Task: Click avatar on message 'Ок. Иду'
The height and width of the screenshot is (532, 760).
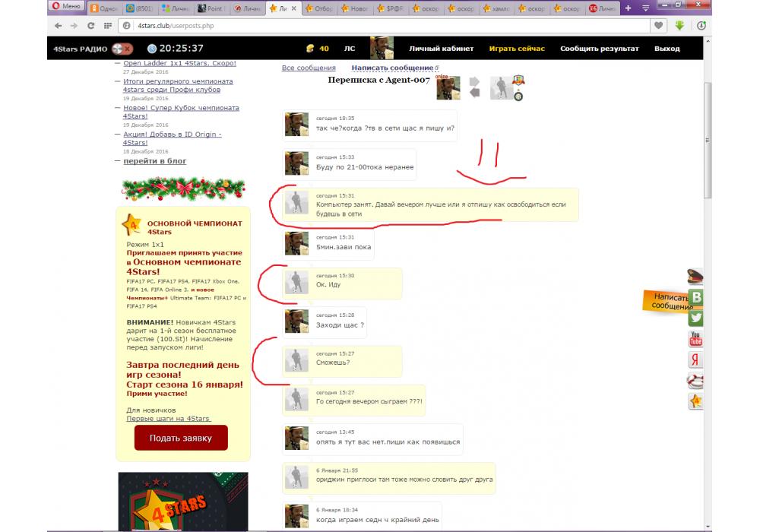Action: (296, 282)
